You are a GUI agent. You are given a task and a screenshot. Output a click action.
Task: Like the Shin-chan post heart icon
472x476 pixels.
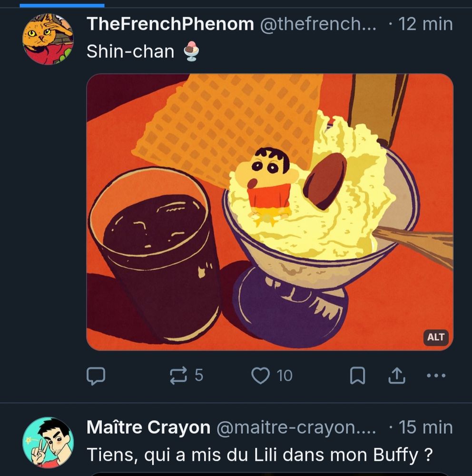260,376
